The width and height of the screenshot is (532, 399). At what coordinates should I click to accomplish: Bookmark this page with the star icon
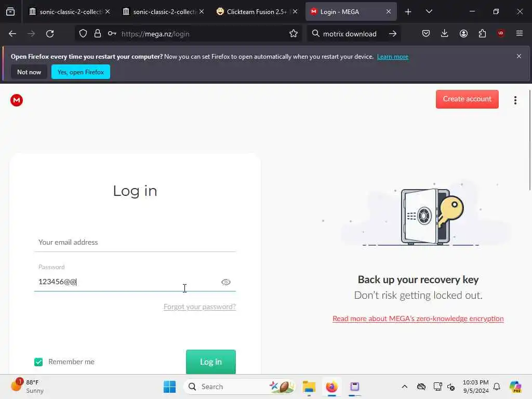point(294,34)
